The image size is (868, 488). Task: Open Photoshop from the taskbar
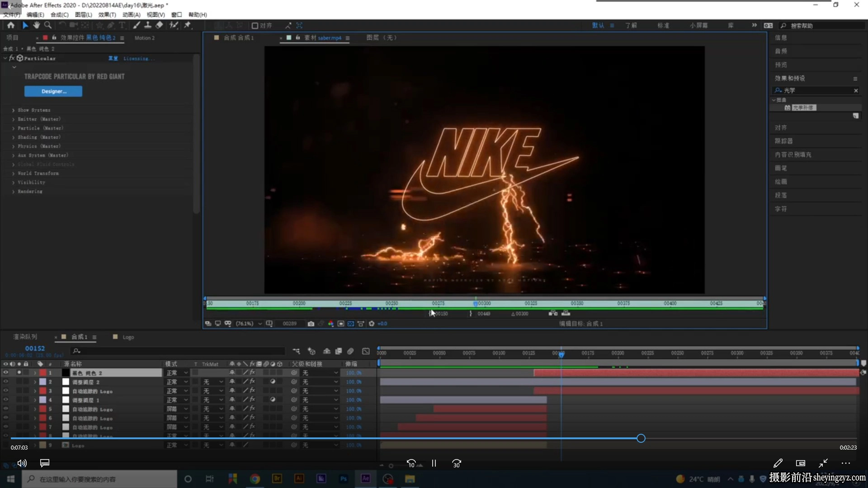[344, 479]
